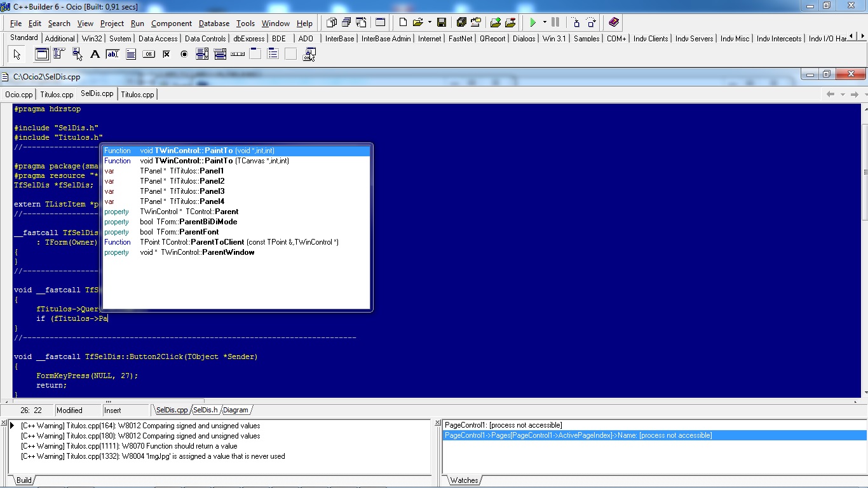Select the MainMenu component icon
Image resolution: width=868 pixels, height=488 pixels.
tap(59, 55)
